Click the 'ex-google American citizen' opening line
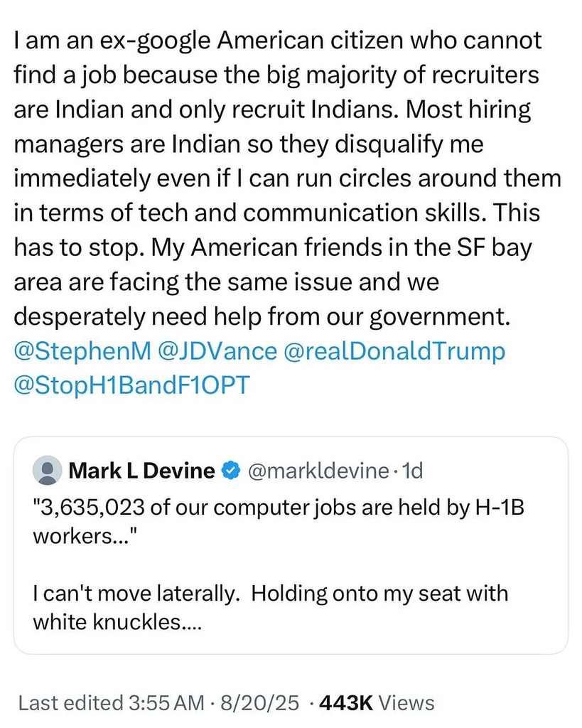 click(277, 41)
